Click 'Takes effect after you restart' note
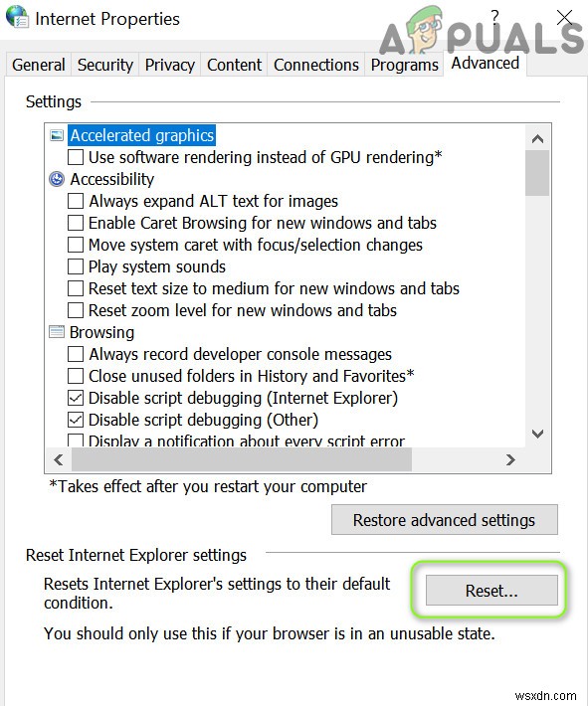The height and width of the screenshot is (706, 588). 208,486
